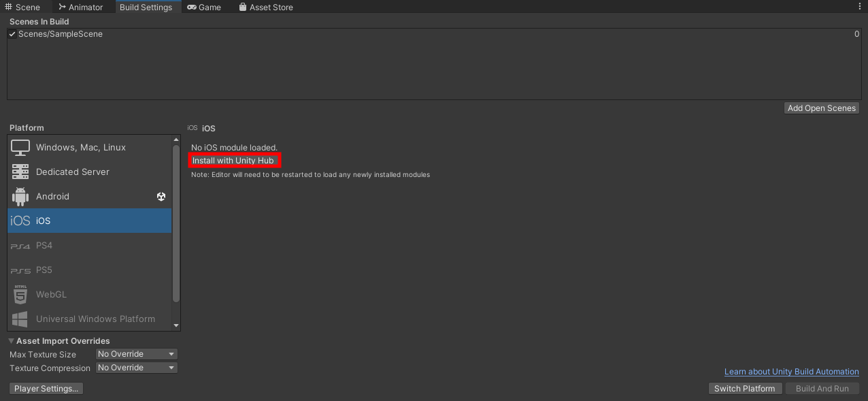Click the Add Open Scenes button
This screenshot has width=868, height=401.
[822, 108]
